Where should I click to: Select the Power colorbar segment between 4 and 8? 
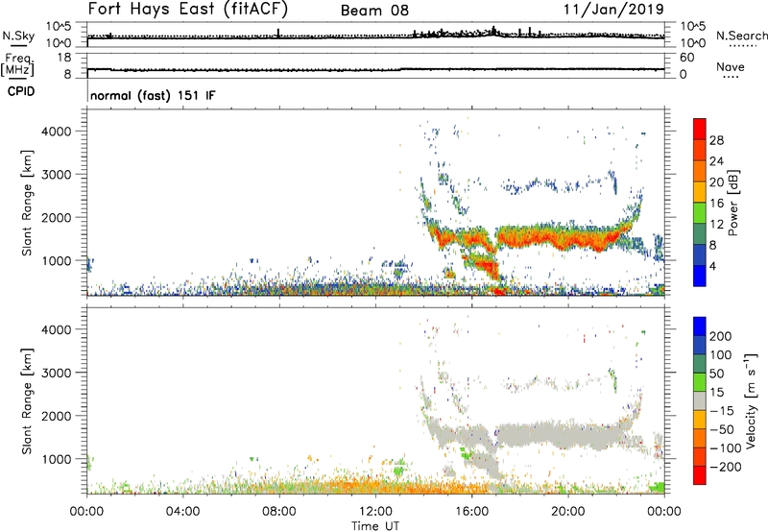click(700, 254)
